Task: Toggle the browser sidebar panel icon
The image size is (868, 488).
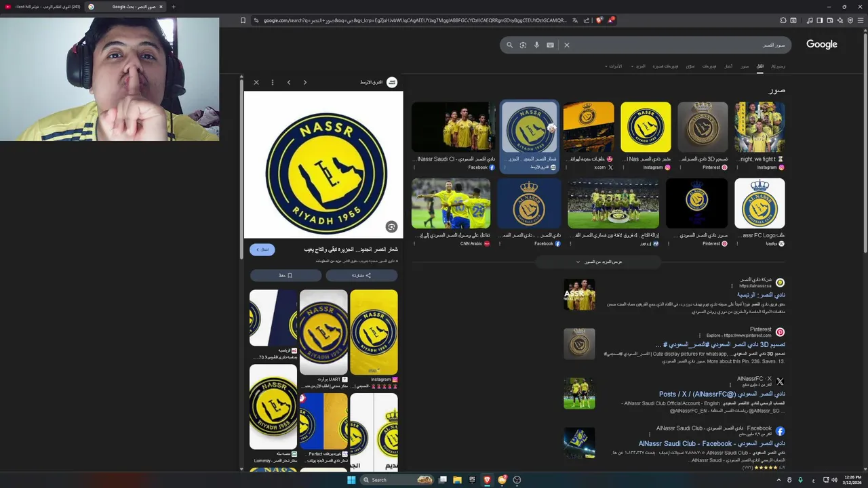Action: pos(820,20)
